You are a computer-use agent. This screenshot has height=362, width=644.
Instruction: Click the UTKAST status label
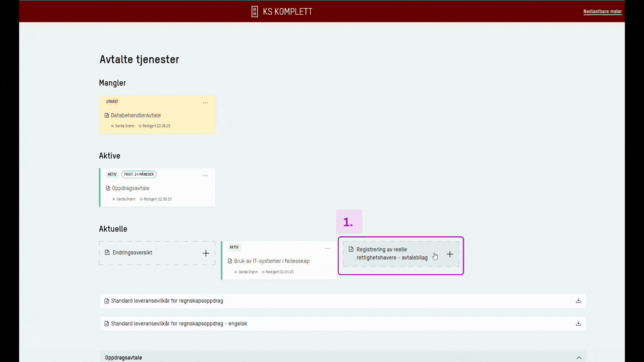coord(112,102)
